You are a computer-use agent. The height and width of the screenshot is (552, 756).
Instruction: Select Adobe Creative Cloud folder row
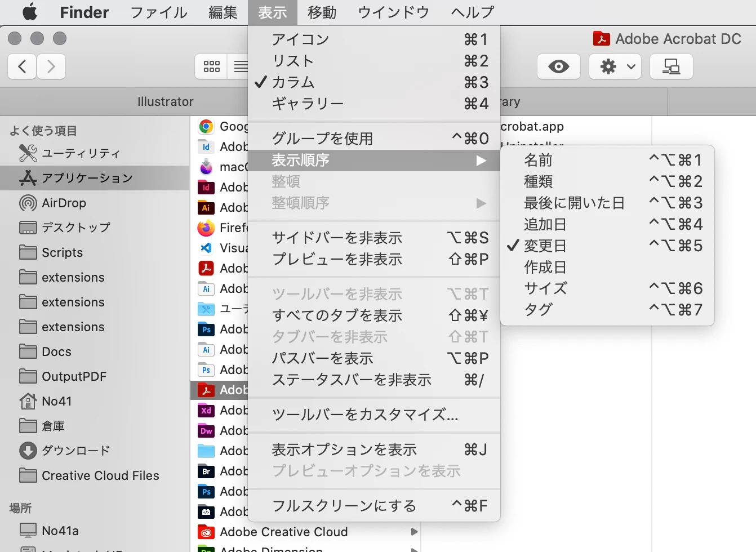click(x=306, y=532)
